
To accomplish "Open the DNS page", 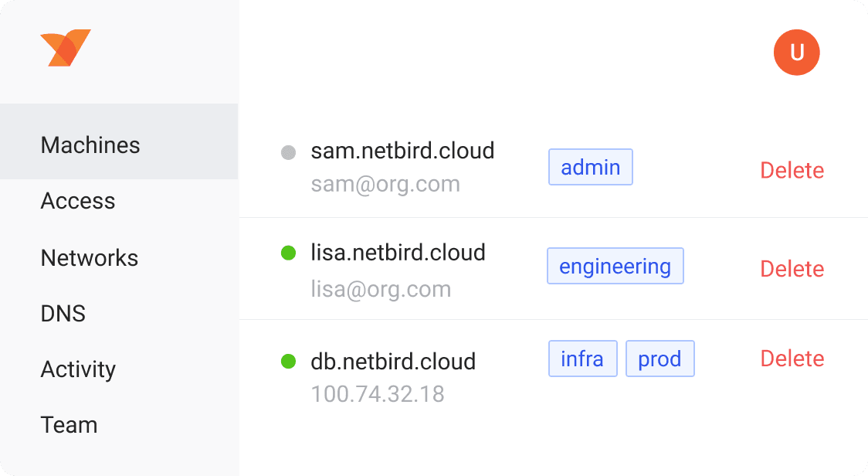I will coord(63,314).
